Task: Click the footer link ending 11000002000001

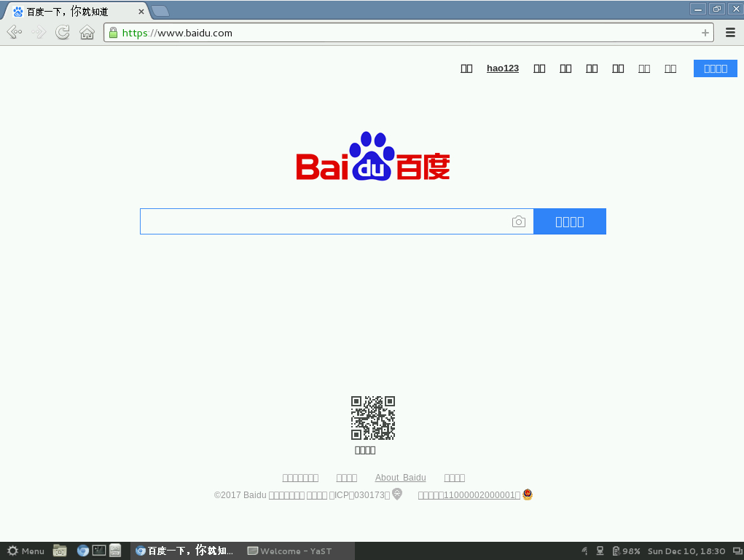Action: click(x=469, y=495)
